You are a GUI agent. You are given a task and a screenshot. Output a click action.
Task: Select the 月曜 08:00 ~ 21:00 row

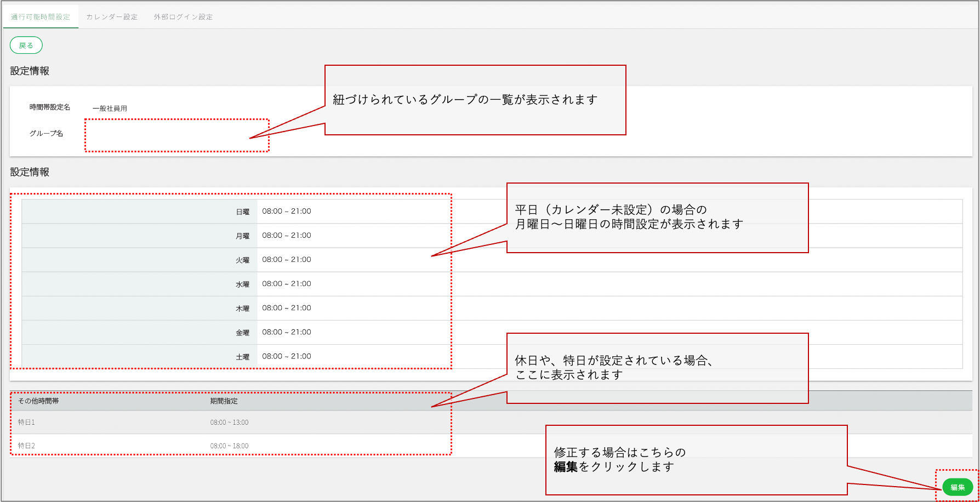point(492,236)
